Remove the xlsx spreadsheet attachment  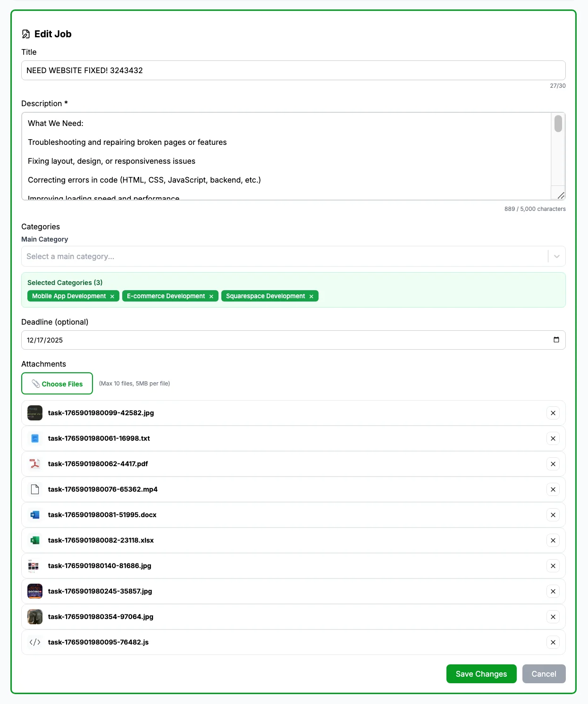click(x=553, y=540)
